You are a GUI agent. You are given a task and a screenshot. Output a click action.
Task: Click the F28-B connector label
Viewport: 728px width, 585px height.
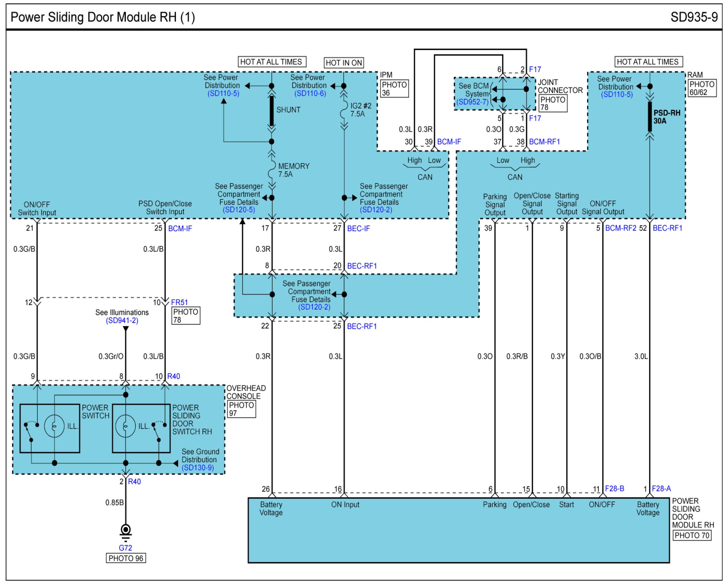point(614,489)
